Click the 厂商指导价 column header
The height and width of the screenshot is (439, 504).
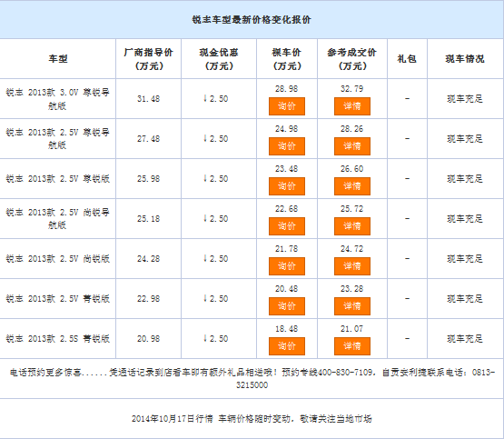point(149,59)
